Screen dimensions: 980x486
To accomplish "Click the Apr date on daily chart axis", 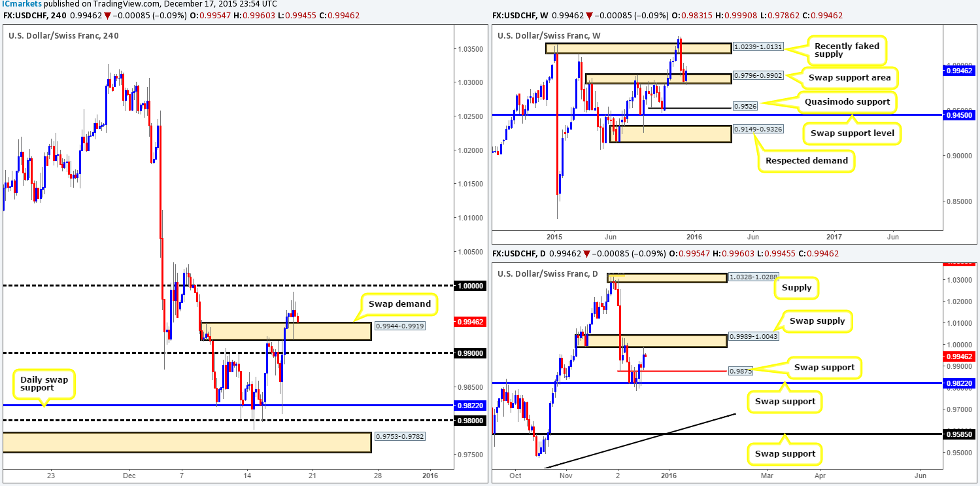I will click(x=819, y=475).
